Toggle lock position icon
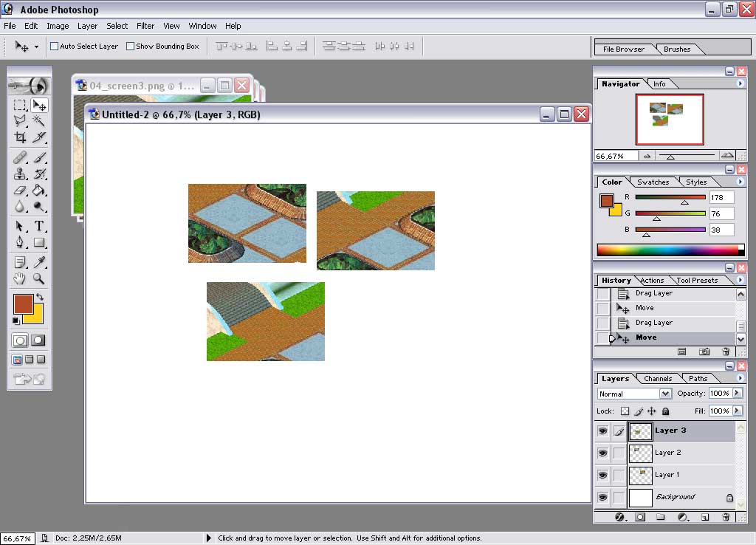 (x=651, y=411)
